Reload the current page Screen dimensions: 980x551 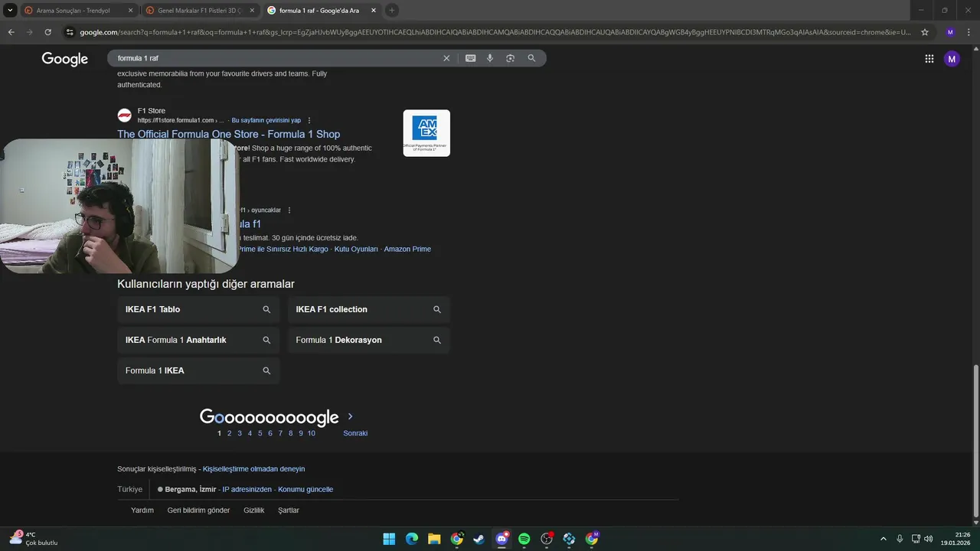[x=47, y=32]
